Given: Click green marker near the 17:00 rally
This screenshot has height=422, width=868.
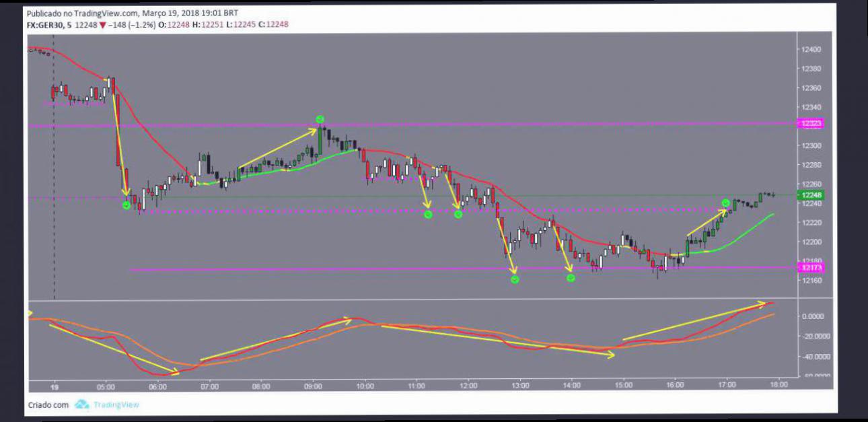Looking at the screenshot, I should (726, 203).
